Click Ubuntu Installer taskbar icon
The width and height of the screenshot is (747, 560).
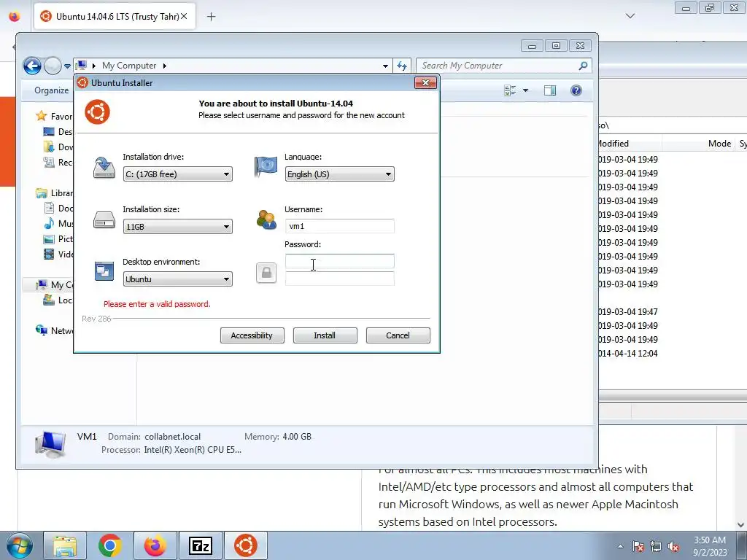tap(246, 545)
